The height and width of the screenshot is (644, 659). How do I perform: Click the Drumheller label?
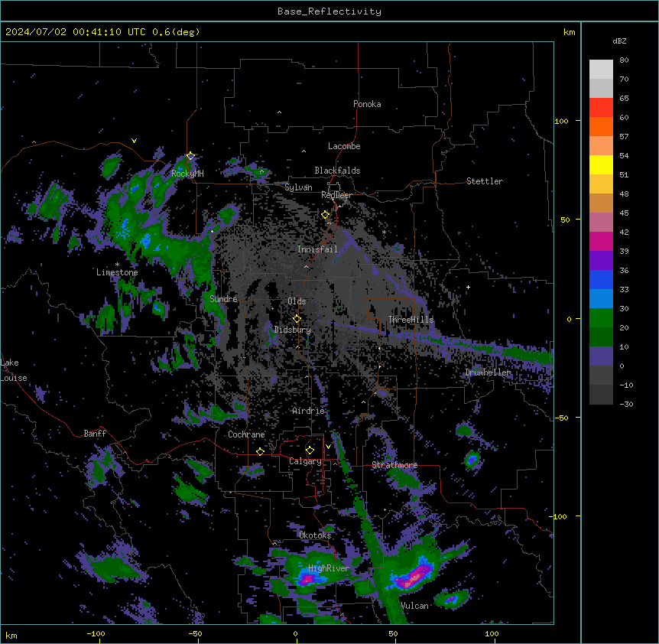[488, 372]
